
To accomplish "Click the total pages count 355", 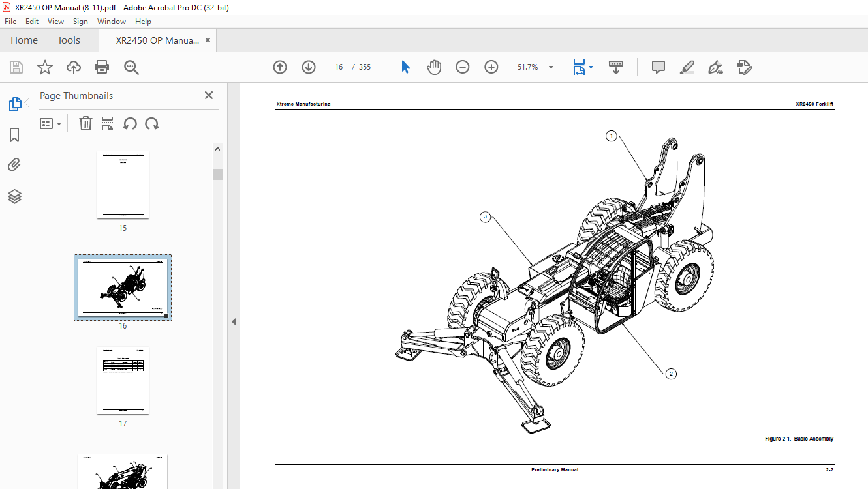I will coord(365,67).
